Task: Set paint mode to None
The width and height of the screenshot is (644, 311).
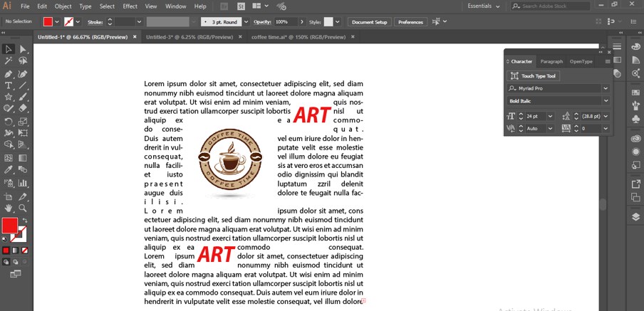Action: click(x=25, y=251)
